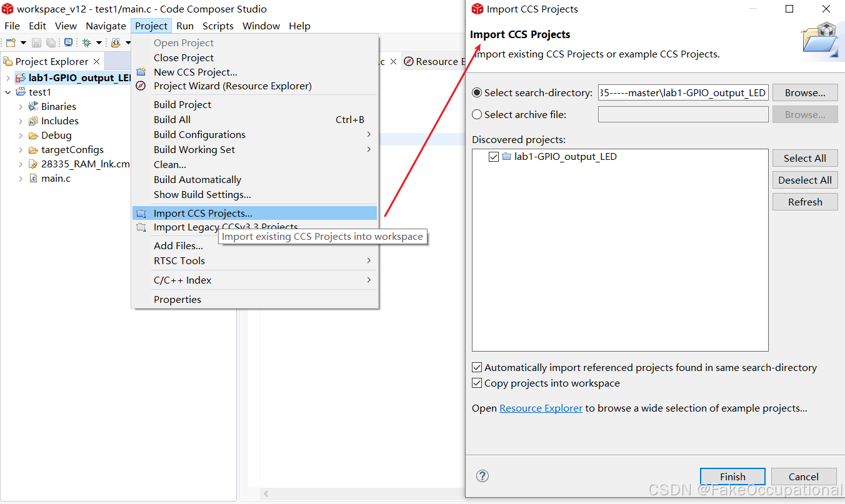Screen dimensions: 845x504
Task: Toggle the lab1-GPIO_output_LED discovered project checkbox
Action: [x=494, y=157]
